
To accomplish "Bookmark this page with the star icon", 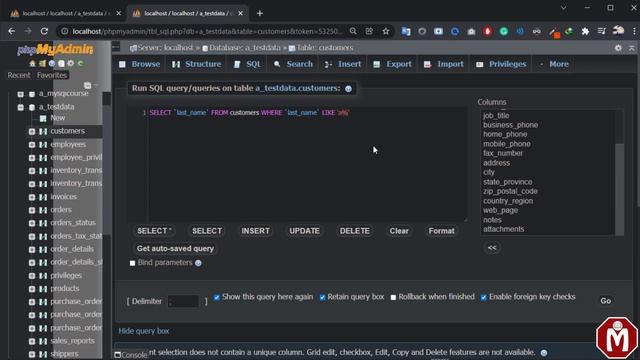I will (386, 31).
